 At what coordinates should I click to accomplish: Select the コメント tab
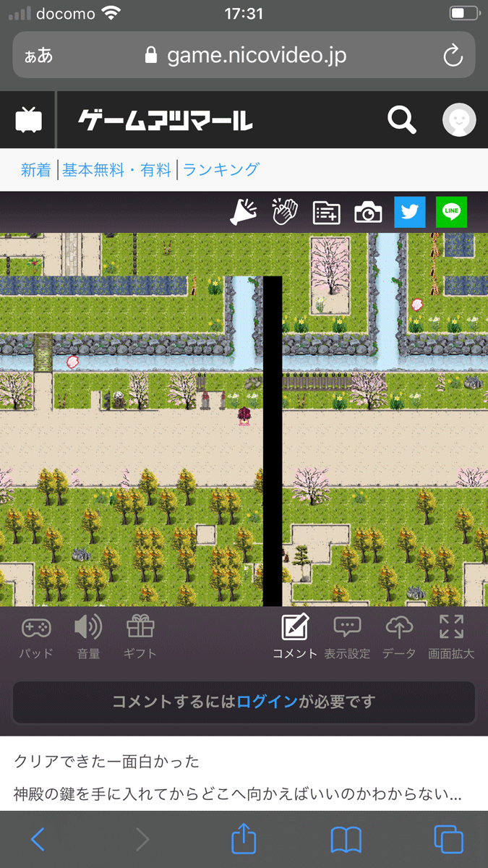click(x=295, y=637)
